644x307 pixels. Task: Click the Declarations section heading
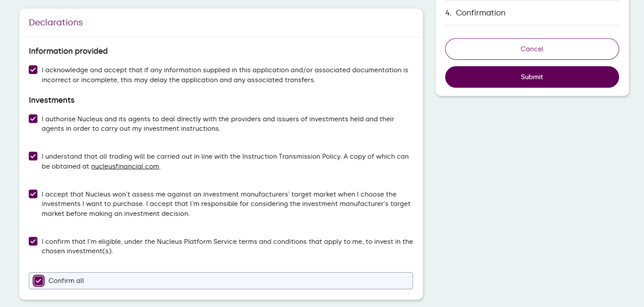pyautogui.click(x=56, y=22)
